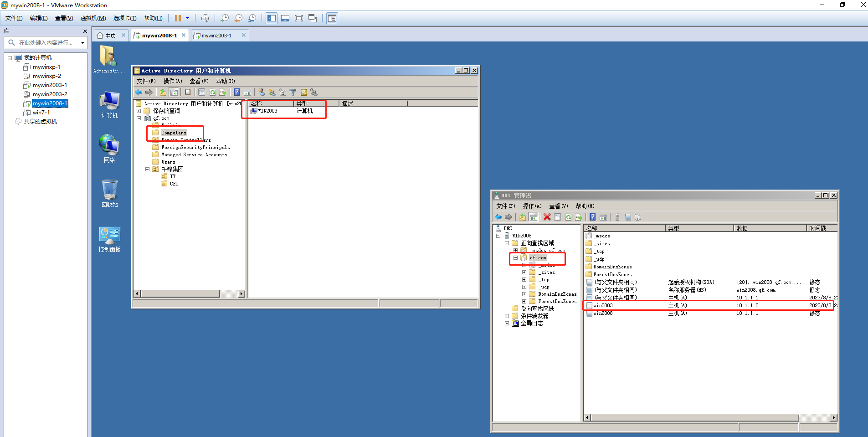Click right arrow of Active Directory tree scrollbar
The width and height of the screenshot is (868, 437).
click(x=241, y=294)
